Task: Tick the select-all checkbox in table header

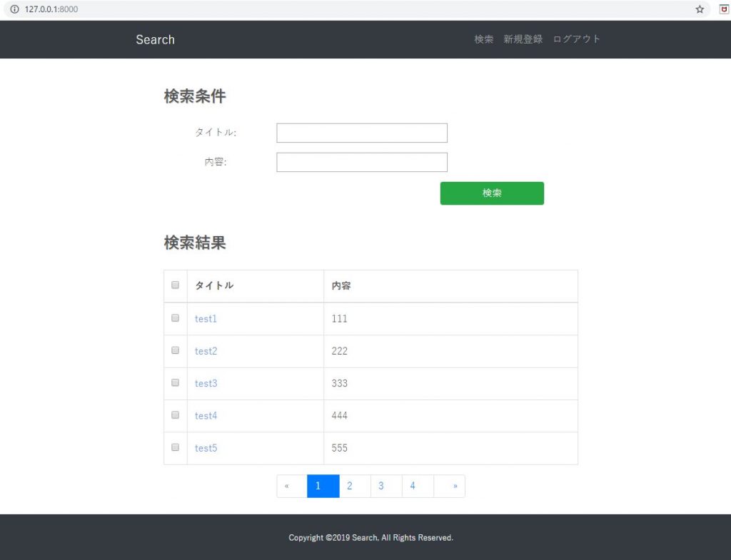Action: pos(175,285)
